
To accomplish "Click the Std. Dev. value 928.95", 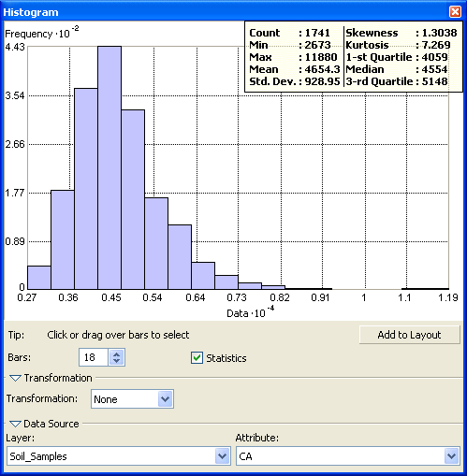I will [x=322, y=81].
